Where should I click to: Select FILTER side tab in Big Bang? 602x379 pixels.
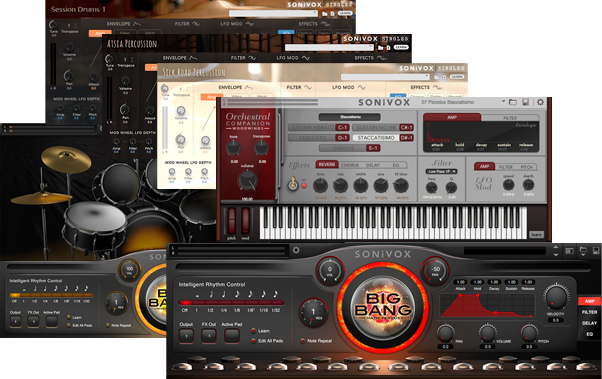tap(589, 312)
